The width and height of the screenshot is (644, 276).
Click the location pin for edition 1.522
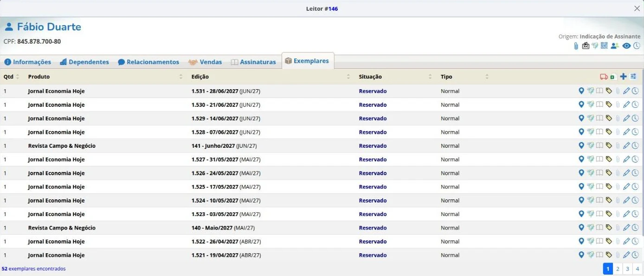tap(581, 241)
